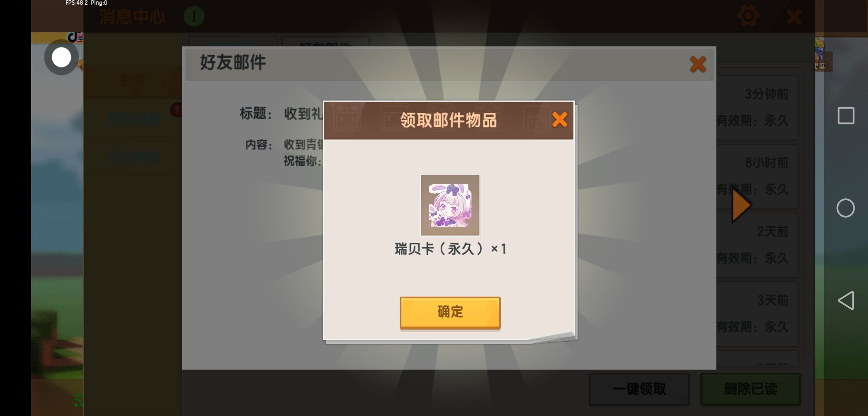The width and height of the screenshot is (868, 416).
Task: Switch to the 邮件 sidebar tab
Action: 133,81
